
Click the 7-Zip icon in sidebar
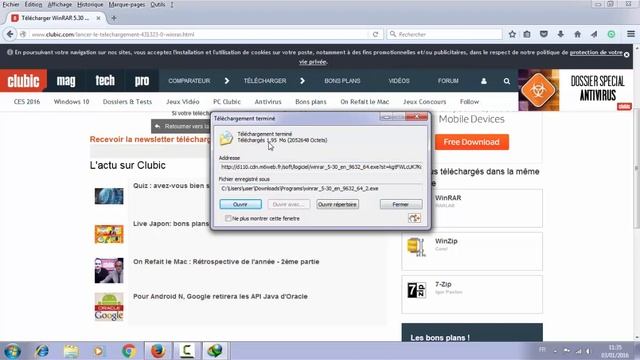(416, 290)
